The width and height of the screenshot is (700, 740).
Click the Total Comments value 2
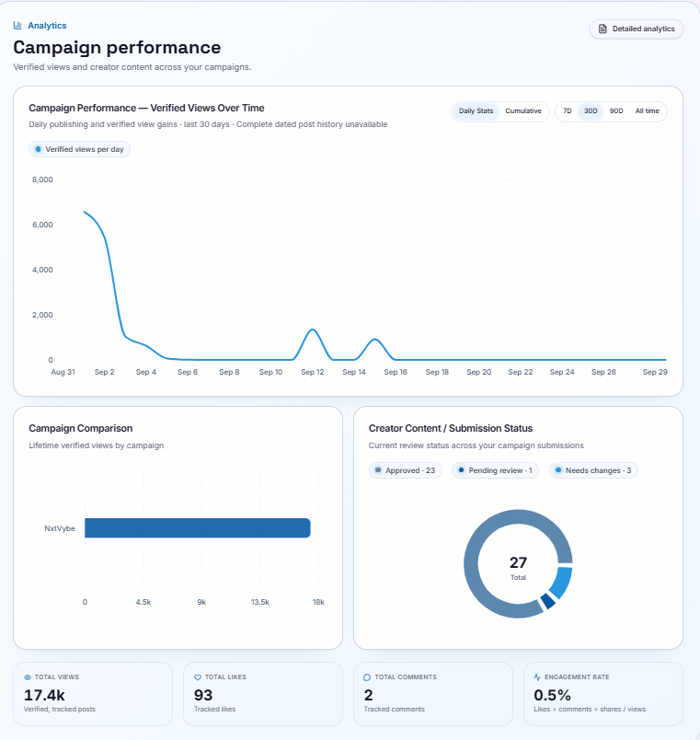coord(368,695)
